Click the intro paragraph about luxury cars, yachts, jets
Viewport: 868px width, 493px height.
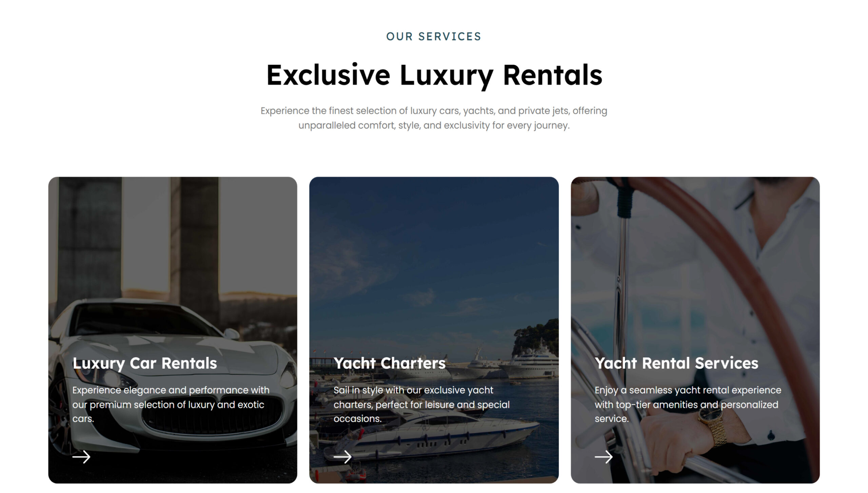tap(434, 118)
